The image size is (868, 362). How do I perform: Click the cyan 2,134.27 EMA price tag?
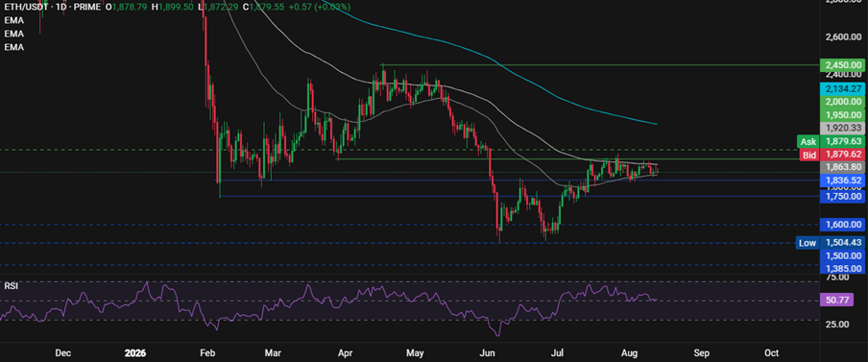point(842,88)
